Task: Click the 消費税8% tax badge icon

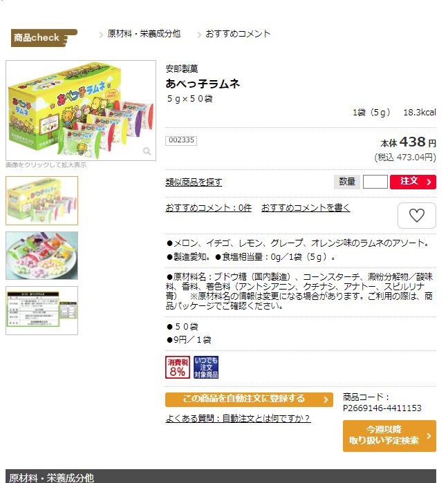Action: click(178, 367)
